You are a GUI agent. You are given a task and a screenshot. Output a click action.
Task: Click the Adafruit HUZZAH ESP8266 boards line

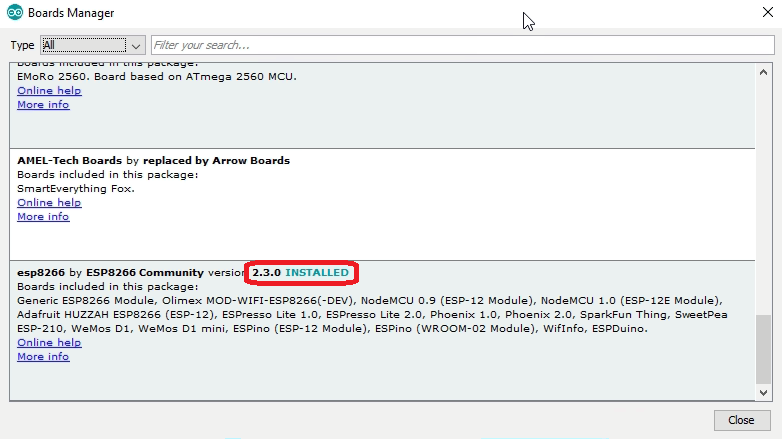(372, 315)
